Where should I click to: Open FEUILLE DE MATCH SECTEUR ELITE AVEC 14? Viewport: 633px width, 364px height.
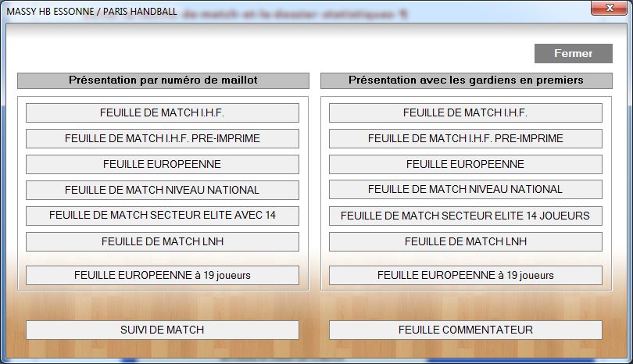click(x=163, y=216)
